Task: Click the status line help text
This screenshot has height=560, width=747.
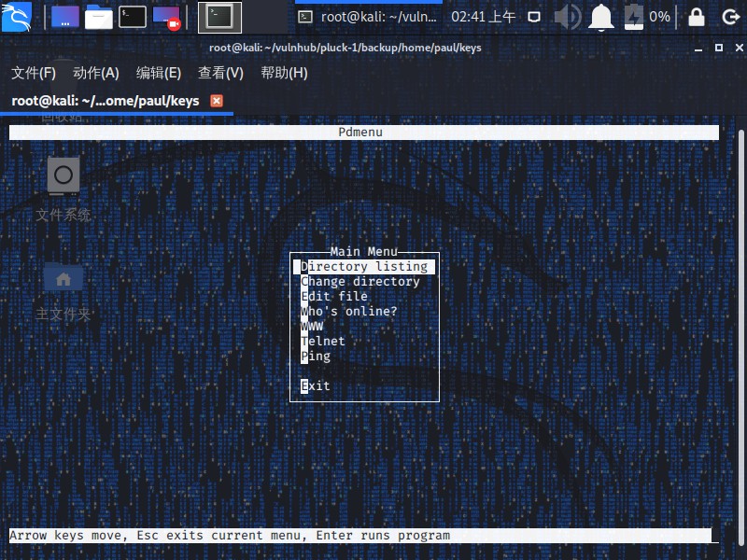Action: pyautogui.click(x=230, y=535)
